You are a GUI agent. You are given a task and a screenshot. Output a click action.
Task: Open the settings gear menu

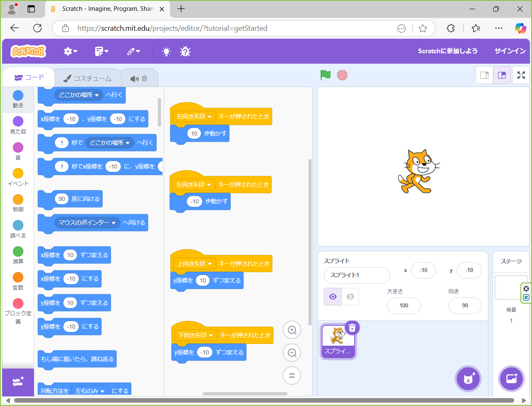[70, 51]
